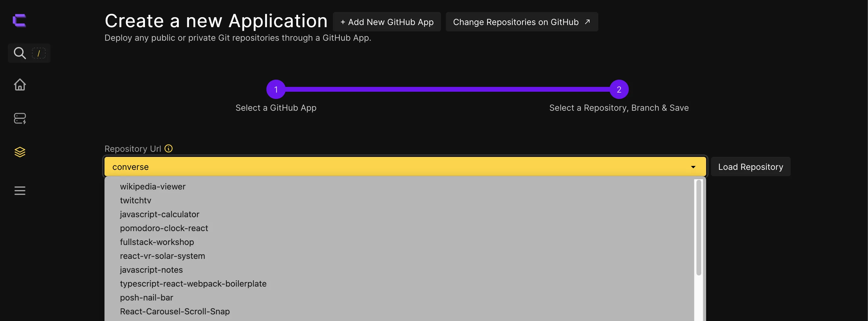
Task: Click the external link arrow icon
Action: click(587, 22)
